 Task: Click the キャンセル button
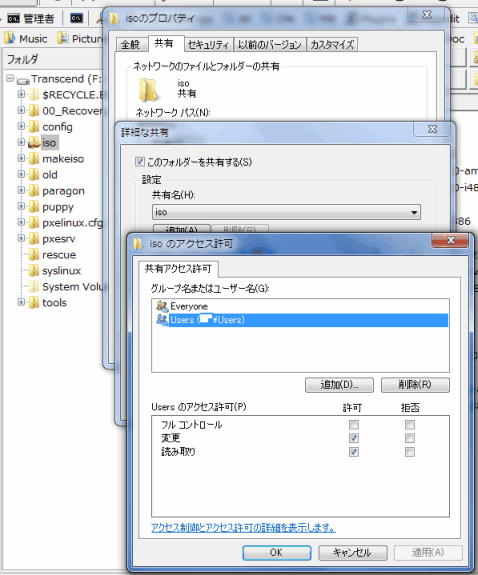coord(353,553)
